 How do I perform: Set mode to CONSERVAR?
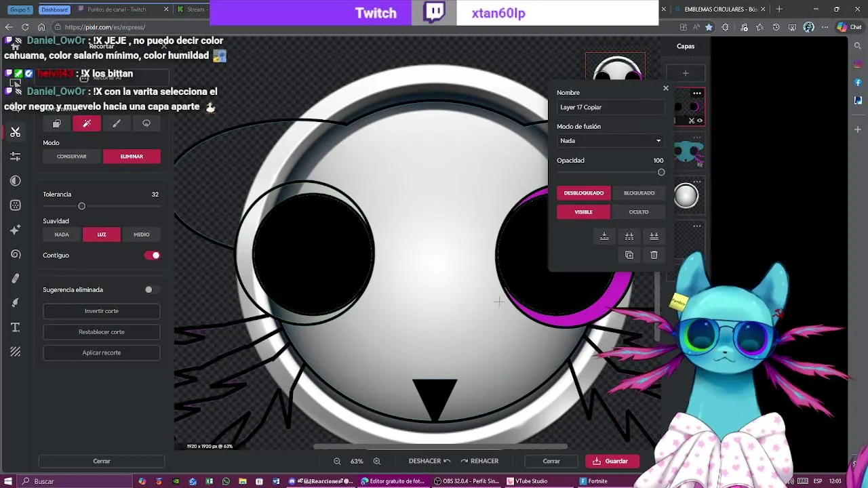click(72, 157)
